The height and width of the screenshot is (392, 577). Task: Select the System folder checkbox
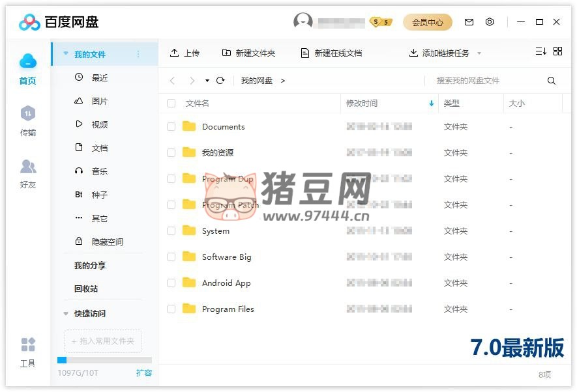tap(171, 231)
